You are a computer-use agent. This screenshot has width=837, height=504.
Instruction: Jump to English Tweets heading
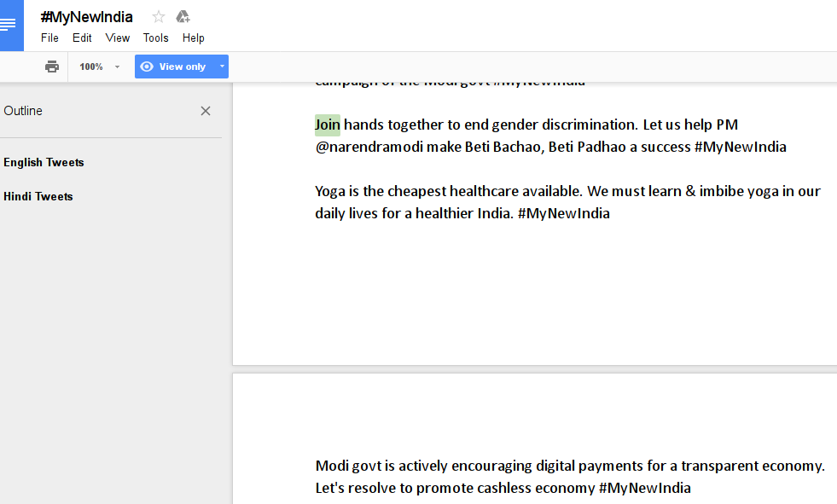click(44, 163)
